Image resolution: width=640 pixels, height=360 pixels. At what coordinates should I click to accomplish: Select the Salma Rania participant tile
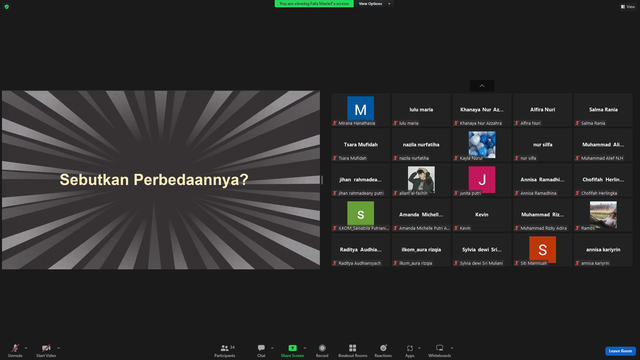pyautogui.click(x=603, y=109)
